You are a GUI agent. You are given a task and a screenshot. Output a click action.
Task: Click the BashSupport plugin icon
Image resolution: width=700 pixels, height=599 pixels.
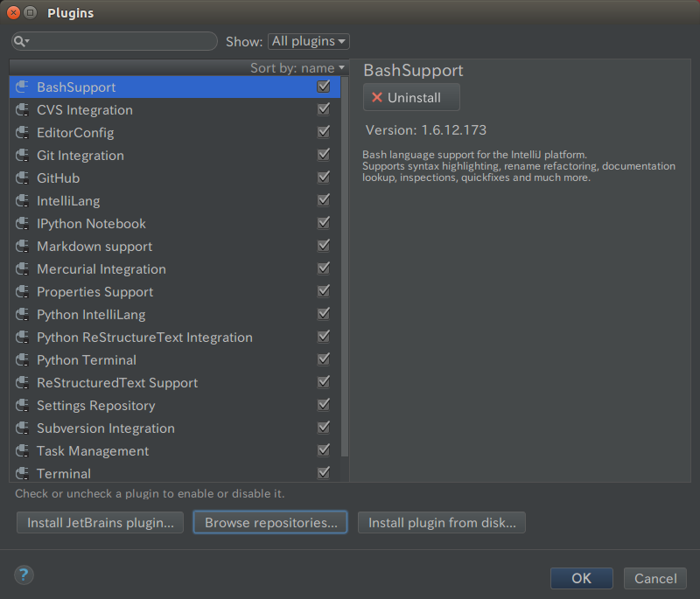(x=23, y=87)
